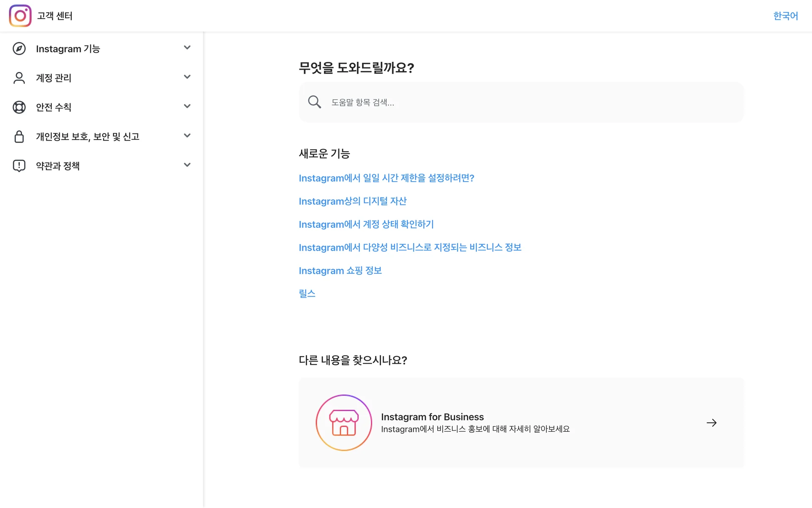Open the 고객 센터 home title
Viewport: 812px width, 508px height.
(x=55, y=16)
